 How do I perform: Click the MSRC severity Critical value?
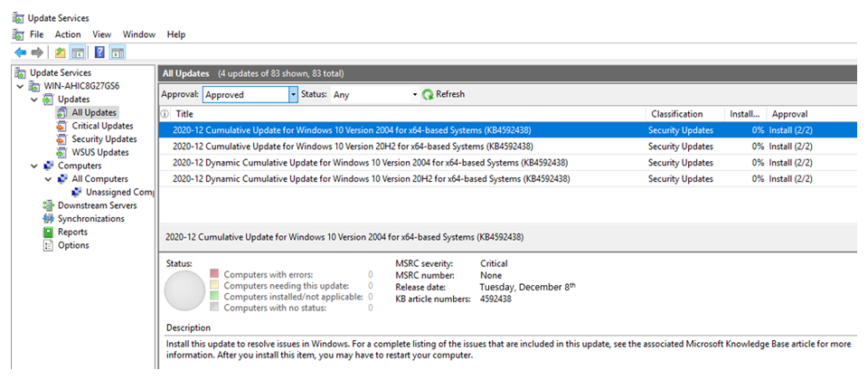pyautogui.click(x=494, y=263)
